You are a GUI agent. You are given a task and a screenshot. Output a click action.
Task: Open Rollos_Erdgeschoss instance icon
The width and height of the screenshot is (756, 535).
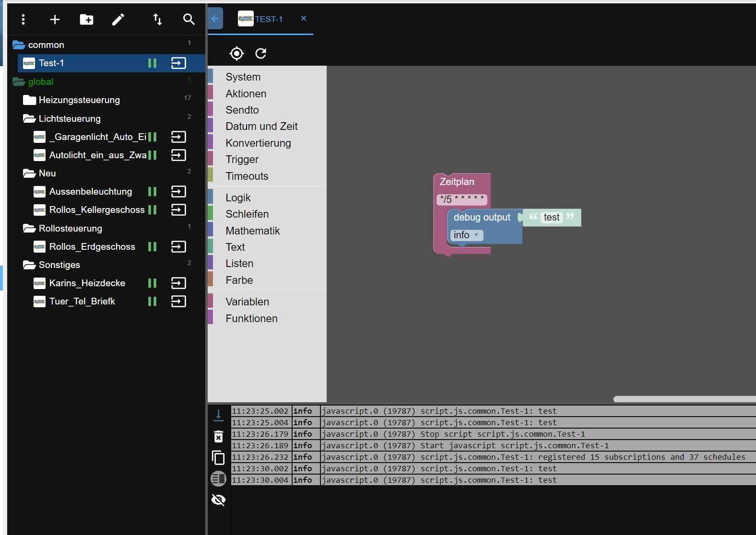pos(178,247)
